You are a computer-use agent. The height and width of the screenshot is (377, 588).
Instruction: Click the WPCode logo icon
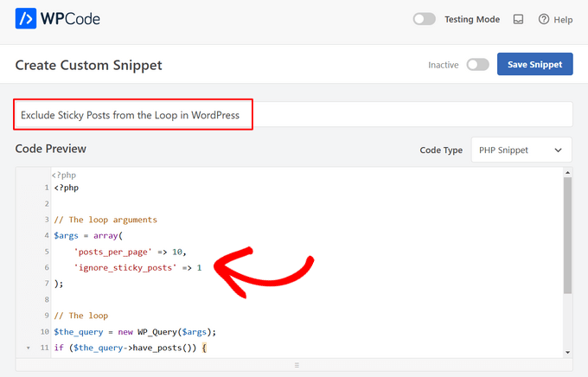tap(25, 18)
